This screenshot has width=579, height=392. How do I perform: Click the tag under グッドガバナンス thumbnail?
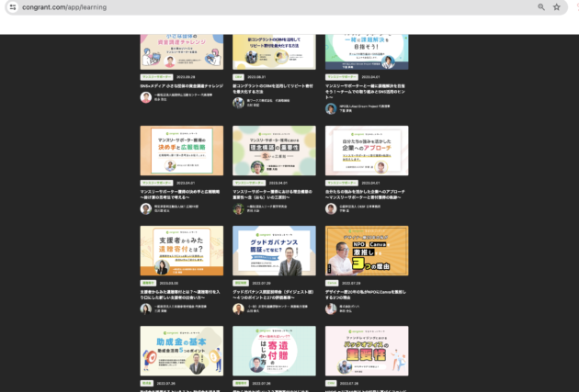pos(241,284)
